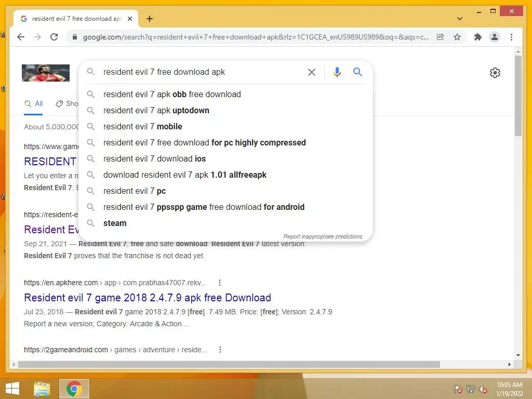Screen dimensions: 532x399
Task: Click the address bar URL
Action: [x=256, y=37]
